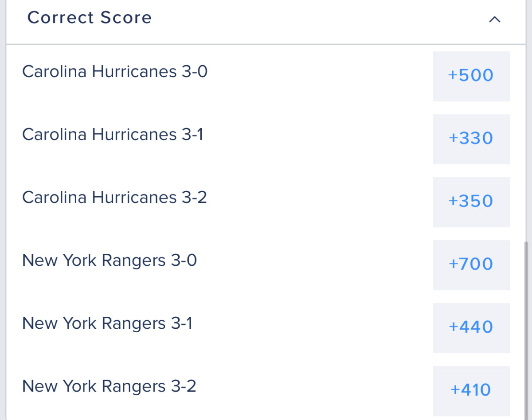Click the +350 odds button

(471, 202)
